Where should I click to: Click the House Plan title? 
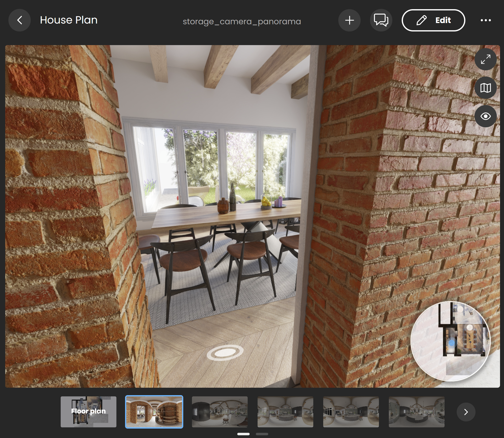[x=69, y=20]
